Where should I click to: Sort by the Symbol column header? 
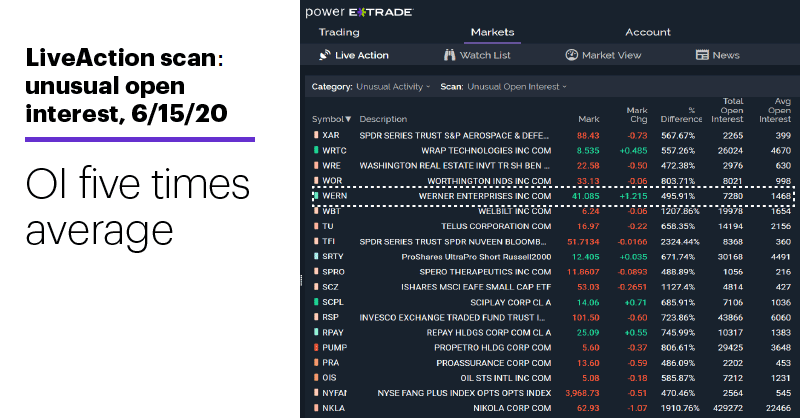pos(332,119)
